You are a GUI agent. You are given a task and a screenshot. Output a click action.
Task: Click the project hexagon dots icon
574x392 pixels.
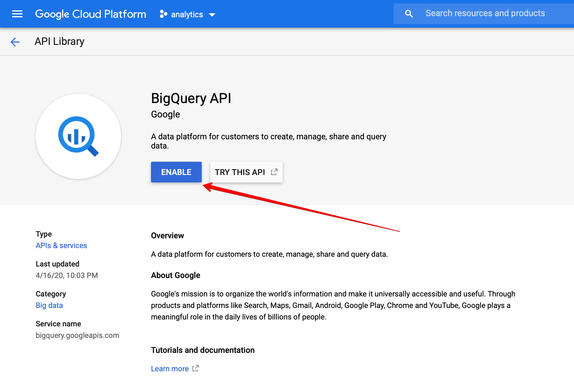[x=163, y=14]
